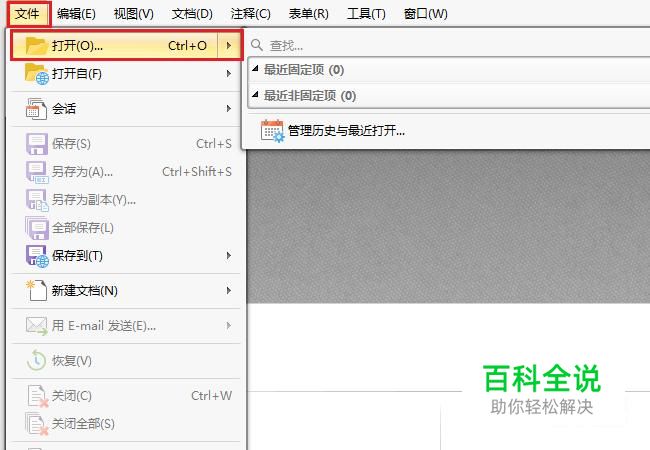
Task: Click the 管理历史 calendar gear icon
Action: [272, 131]
